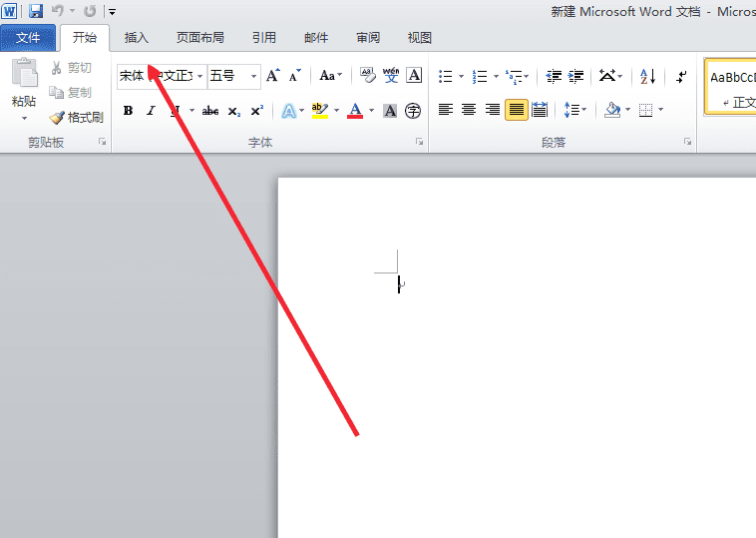The height and width of the screenshot is (538, 756).
Task: Click the Save icon in quick access toolbar
Action: tap(36, 11)
